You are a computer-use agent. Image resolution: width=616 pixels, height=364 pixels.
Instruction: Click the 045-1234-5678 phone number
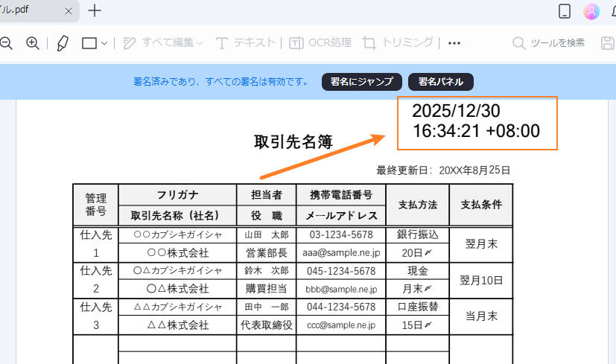click(x=341, y=271)
